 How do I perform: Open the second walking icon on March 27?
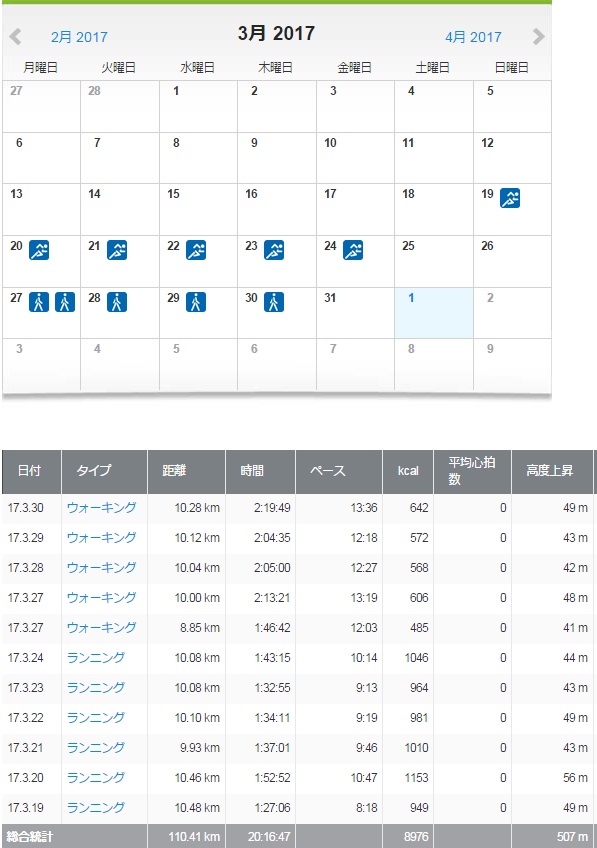pyautogui.click(x=65, y=302)
